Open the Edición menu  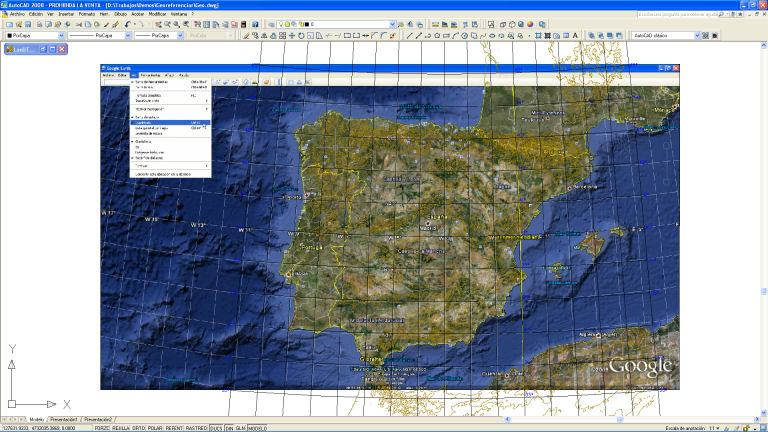coord(36,14)
